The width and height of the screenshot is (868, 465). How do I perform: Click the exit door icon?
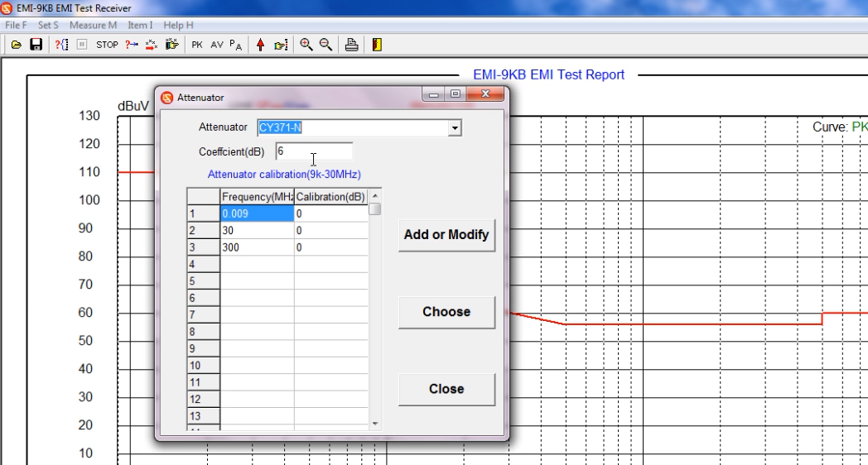[x=377, y=45]
